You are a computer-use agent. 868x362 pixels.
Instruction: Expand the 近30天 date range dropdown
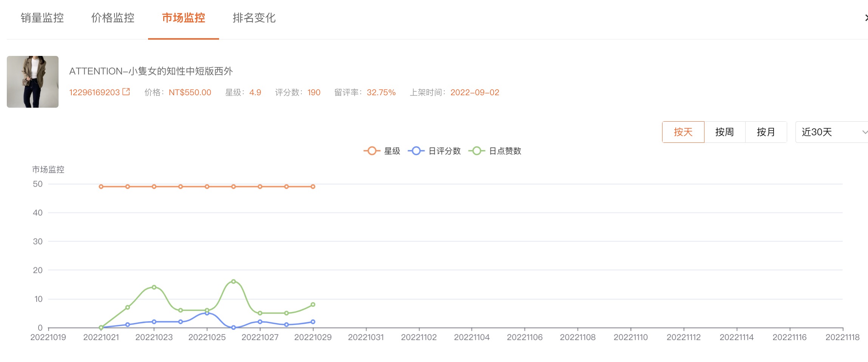832,132
